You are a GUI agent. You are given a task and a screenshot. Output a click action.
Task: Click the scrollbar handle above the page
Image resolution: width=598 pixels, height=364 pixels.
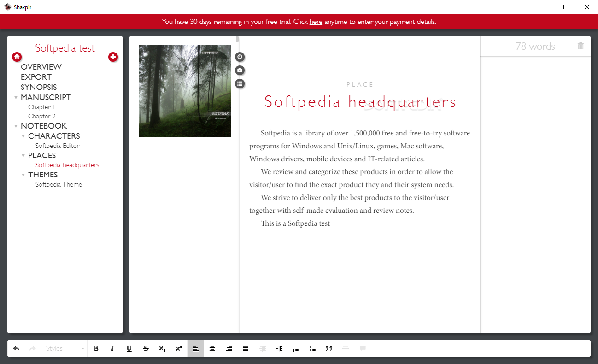click(x=237, y=39)
